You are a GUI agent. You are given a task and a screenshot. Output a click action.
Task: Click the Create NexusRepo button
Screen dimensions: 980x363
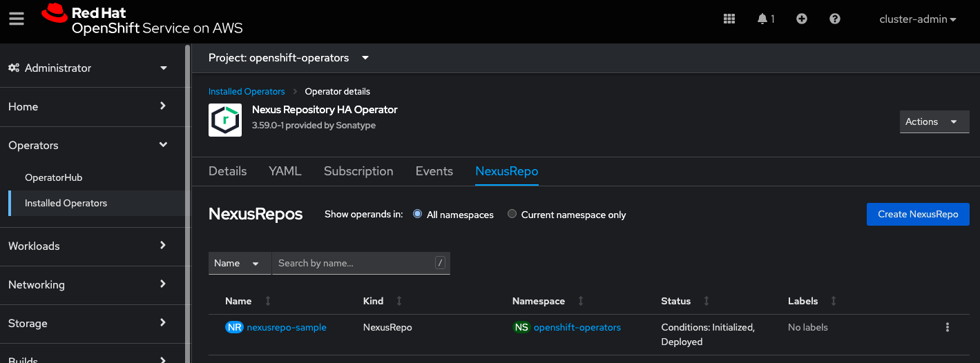tap(918, 214)
